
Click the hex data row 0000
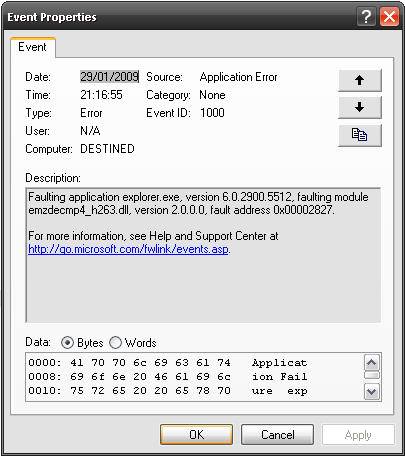pyautogui.click(x=168, y=363)
